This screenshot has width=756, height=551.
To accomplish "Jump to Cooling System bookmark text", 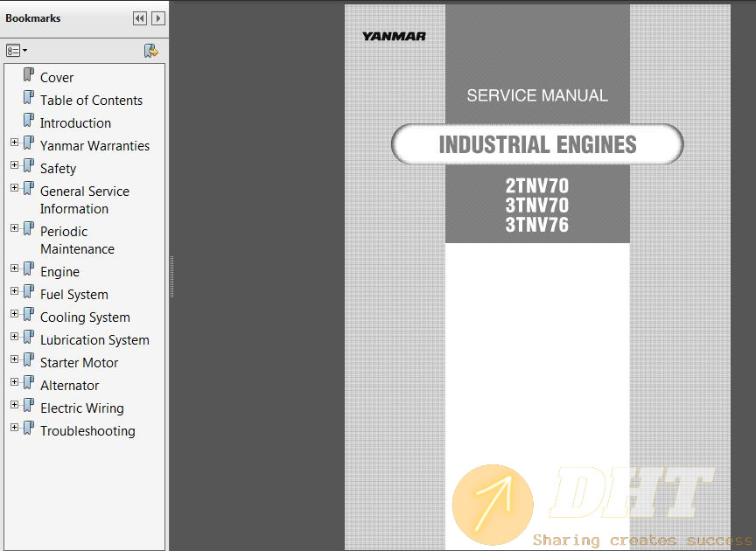I will (x=86, y=317).
